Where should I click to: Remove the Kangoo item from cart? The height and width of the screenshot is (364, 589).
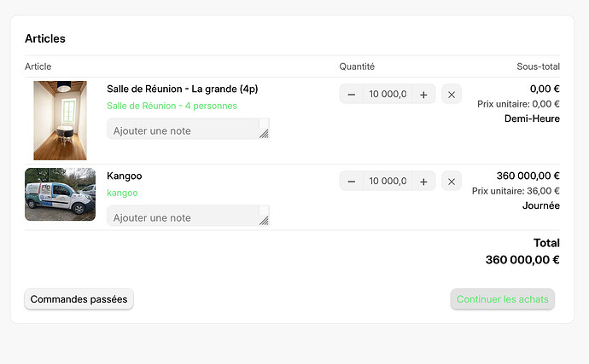[x=452, y=182]
